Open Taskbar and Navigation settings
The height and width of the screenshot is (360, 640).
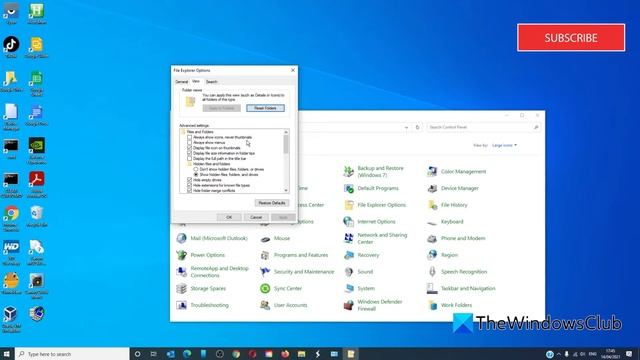click(461, 289)
